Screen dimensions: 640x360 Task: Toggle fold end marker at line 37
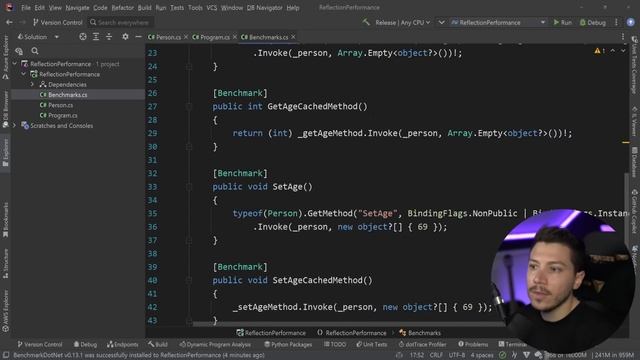(189, 240)
